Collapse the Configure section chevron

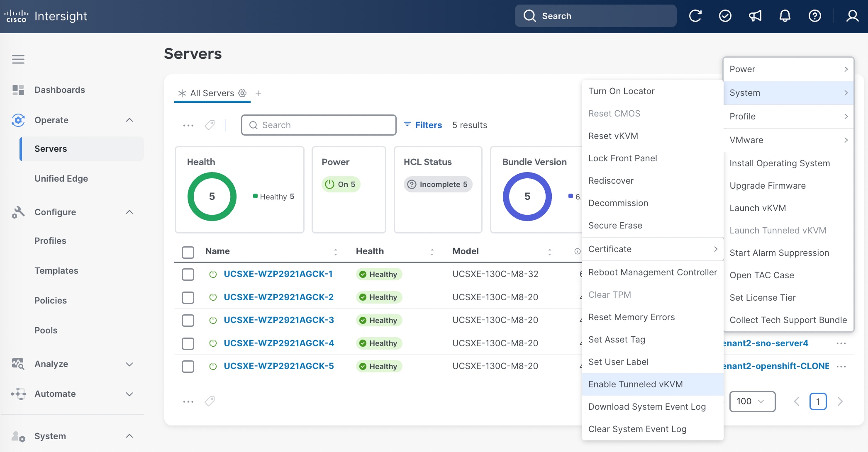pyautogui.click(x=129, y=212)
